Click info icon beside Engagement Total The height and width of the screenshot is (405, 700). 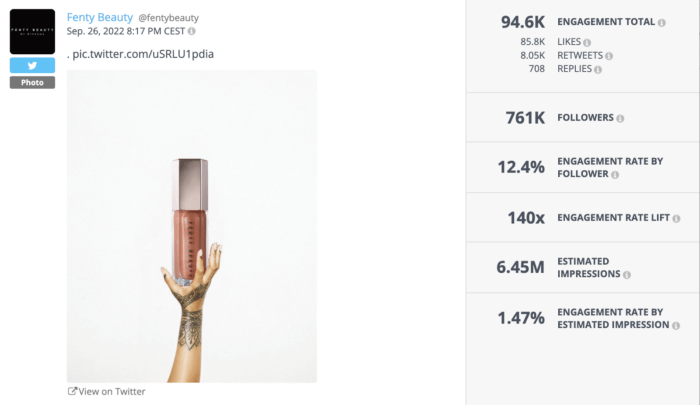(662, 23)
